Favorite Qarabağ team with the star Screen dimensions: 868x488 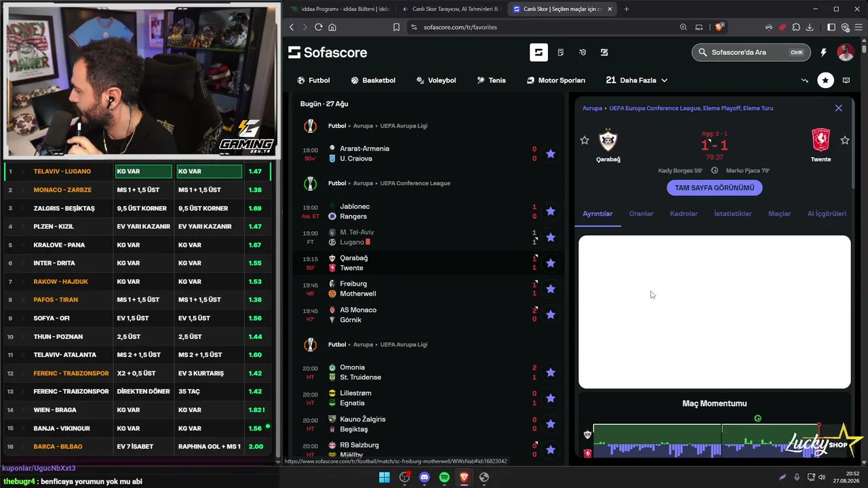[585, 140]
